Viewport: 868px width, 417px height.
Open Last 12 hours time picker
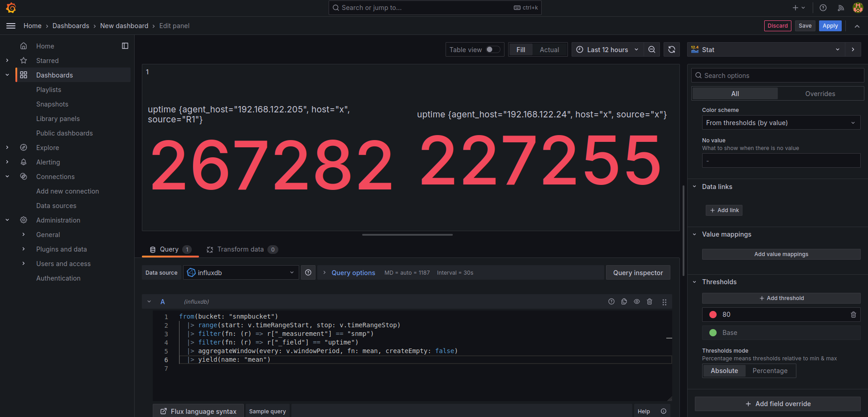(x=608, y=49)
